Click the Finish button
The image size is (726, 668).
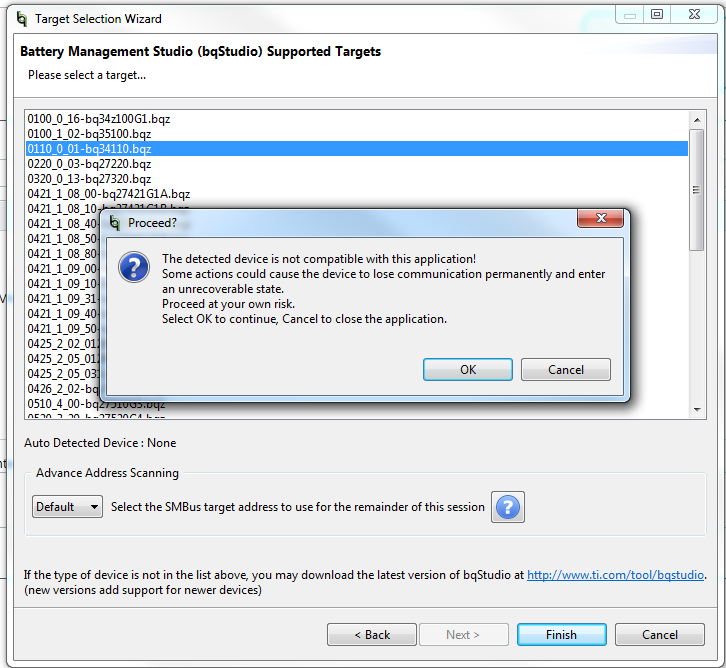click(x=562, y=635)
